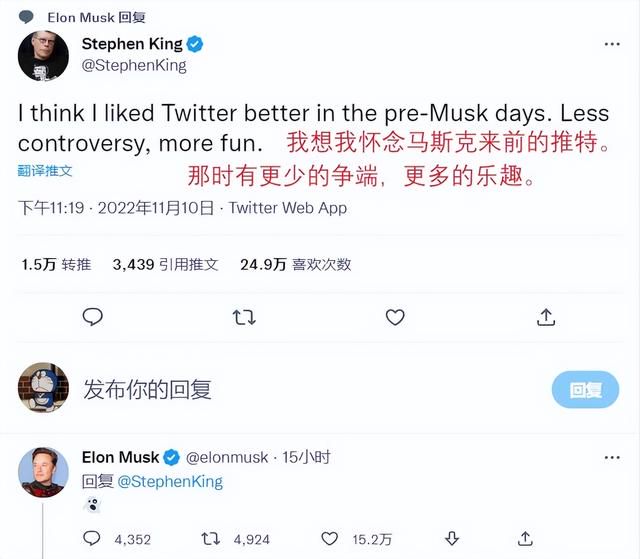
Task: Open Elon Musk's profile avatar
Action: tap(43, 472)
